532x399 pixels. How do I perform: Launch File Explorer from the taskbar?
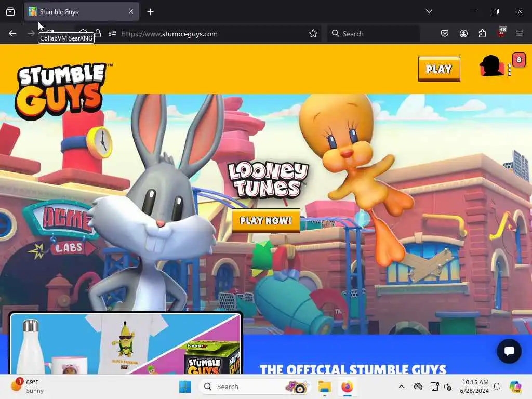pos(324,387)
